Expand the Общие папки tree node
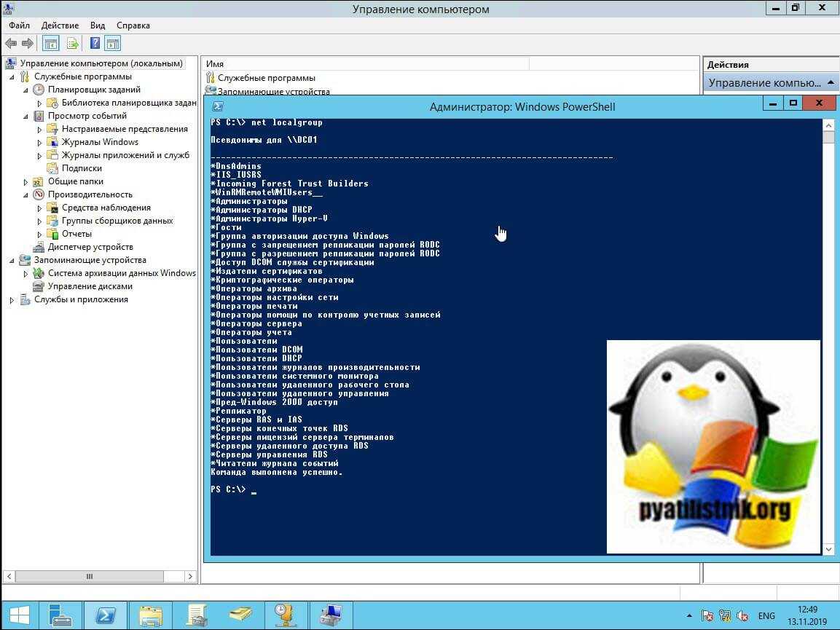 point(25,182)
